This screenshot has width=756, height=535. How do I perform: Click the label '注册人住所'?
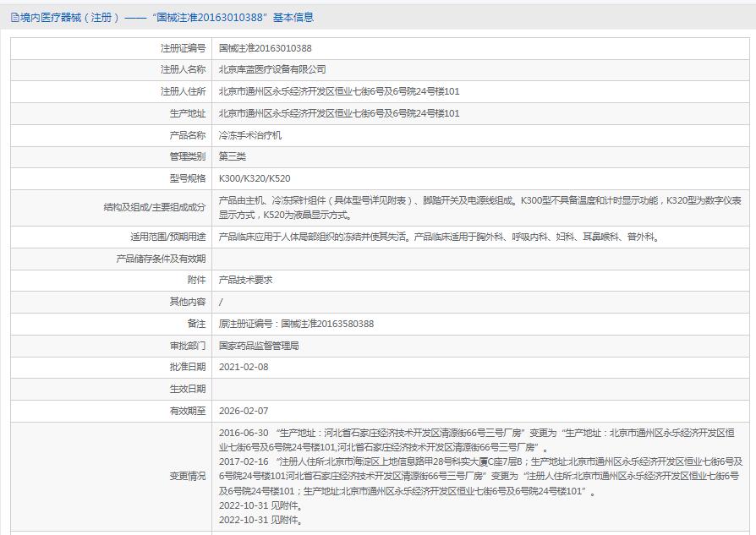pyautogui.click(x=183, y=91)
